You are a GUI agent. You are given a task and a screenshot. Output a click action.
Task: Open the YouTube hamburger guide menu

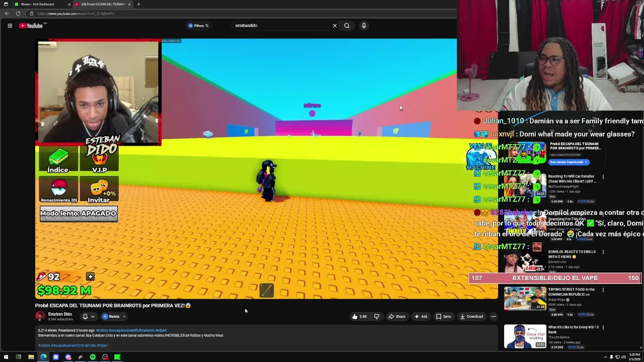pos(10,26)
